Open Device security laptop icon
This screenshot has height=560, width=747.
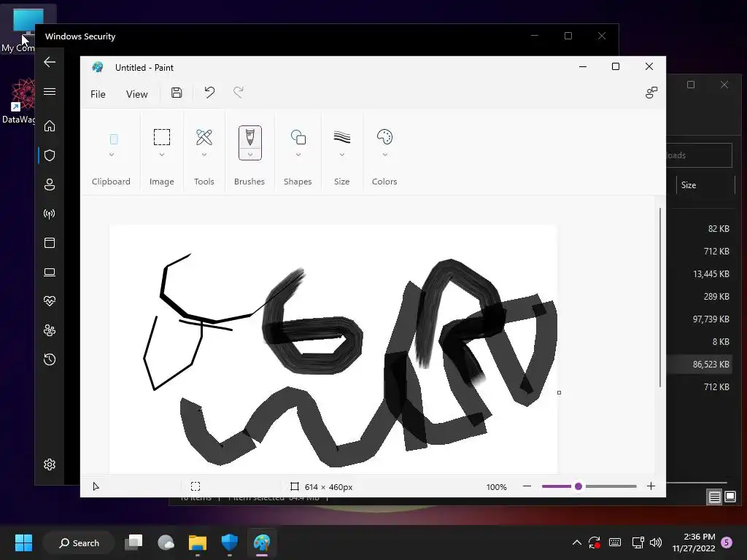50,273
